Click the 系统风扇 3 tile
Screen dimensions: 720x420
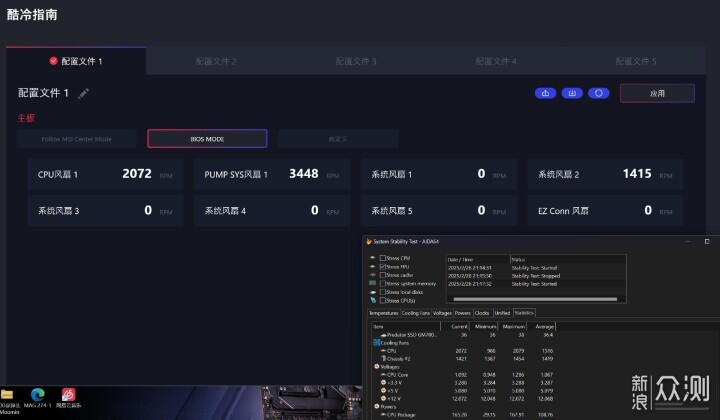click(x=105, y=211)
